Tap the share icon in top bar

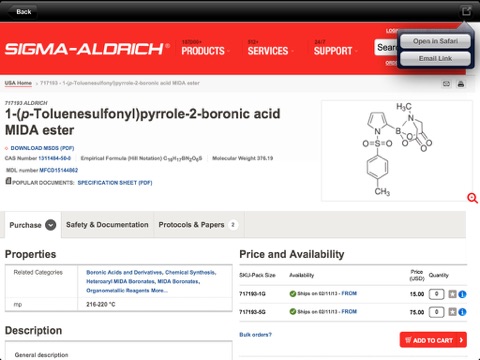click(x=466, y=11)
